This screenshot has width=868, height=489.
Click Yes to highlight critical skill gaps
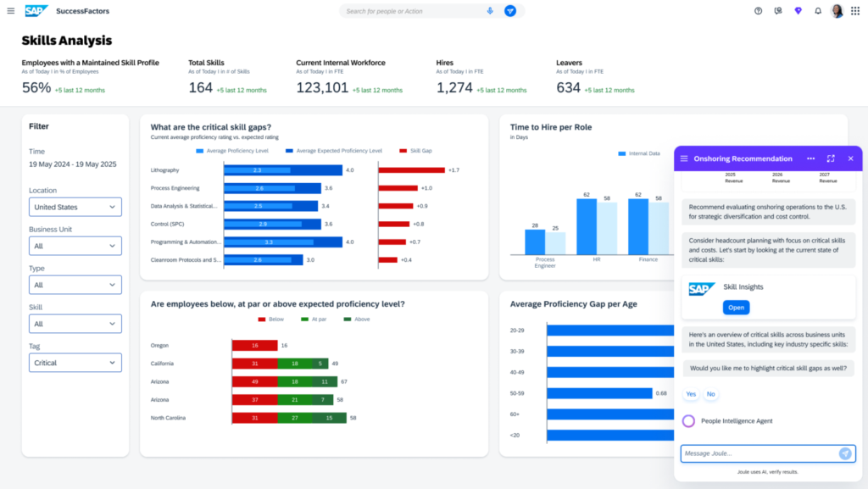pyautogui.click(x=689, y=394)
